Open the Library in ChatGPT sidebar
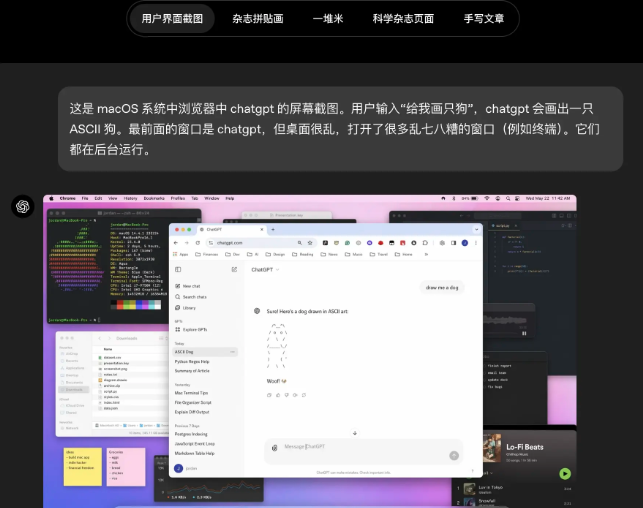This screenshot has width=643, height=508. click(x=189, y=308)
